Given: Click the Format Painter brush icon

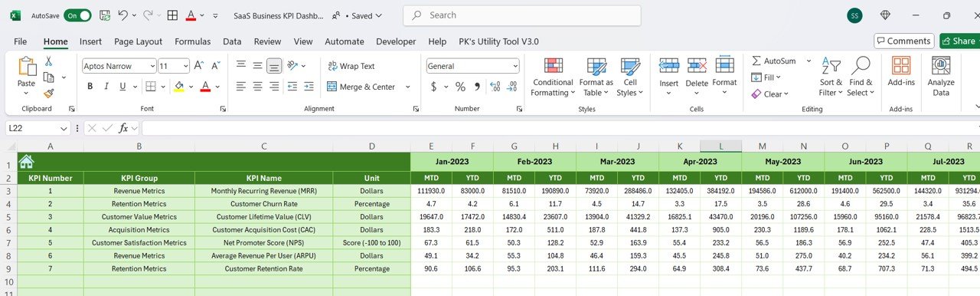Looking at the screenshot, I should click(x=49, y=94).
